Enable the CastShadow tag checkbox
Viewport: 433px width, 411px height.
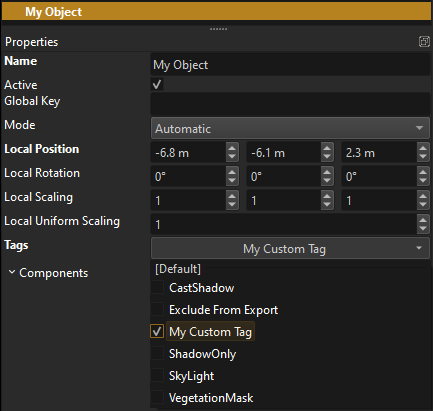157,287
